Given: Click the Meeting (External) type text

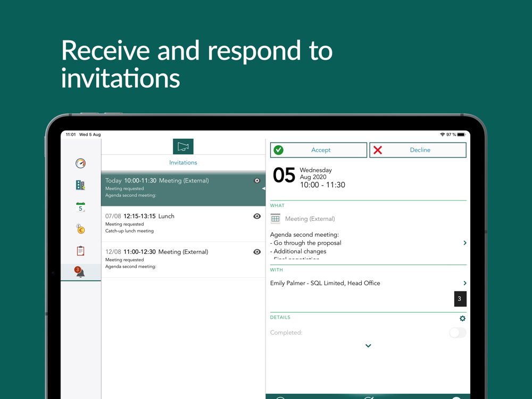Looking at the screenshot, I should (x=310, y=219).
